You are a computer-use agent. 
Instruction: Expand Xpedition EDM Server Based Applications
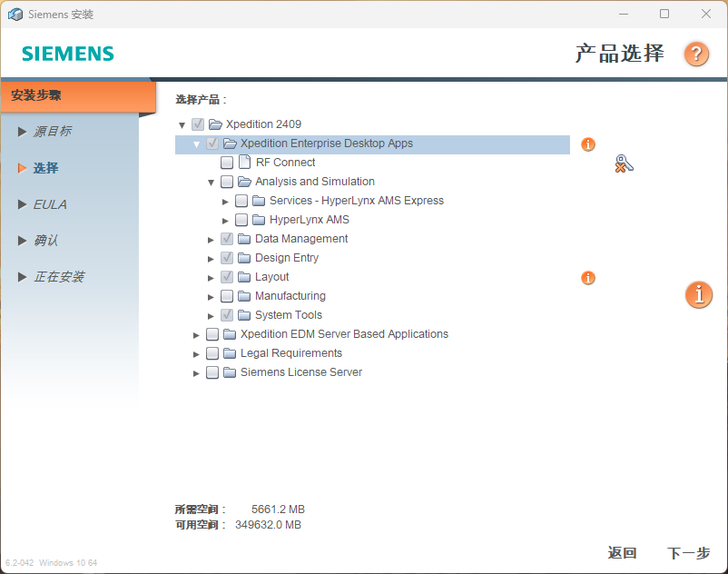click(x=197, y=334)
